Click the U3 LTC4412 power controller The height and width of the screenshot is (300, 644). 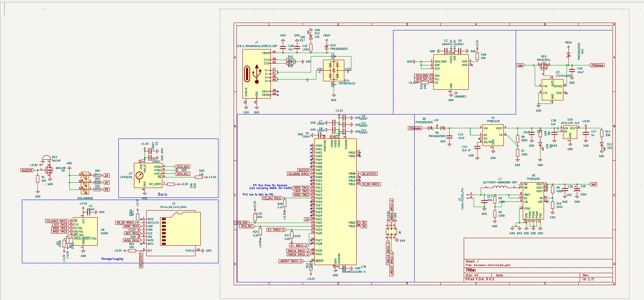(552, 89)
